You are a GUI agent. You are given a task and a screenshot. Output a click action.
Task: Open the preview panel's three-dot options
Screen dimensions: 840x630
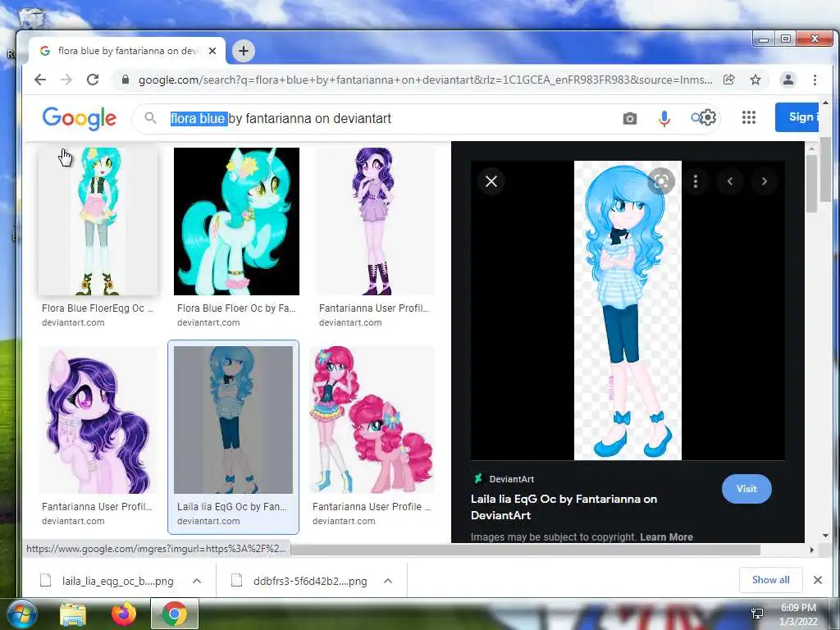696,181
